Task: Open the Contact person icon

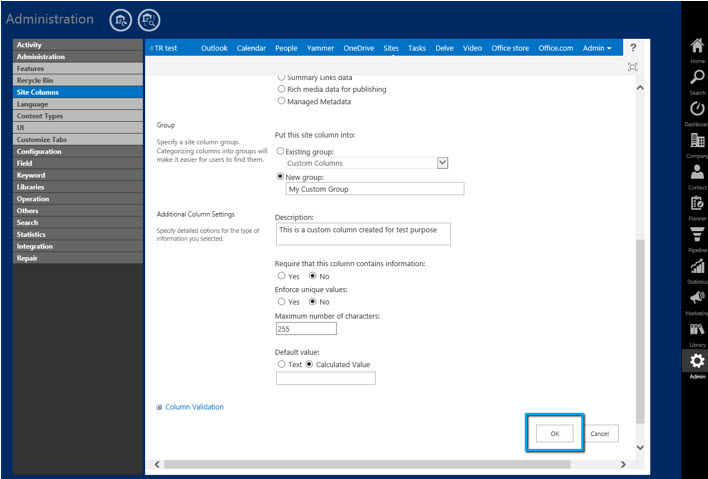Action: pos(697,172)
